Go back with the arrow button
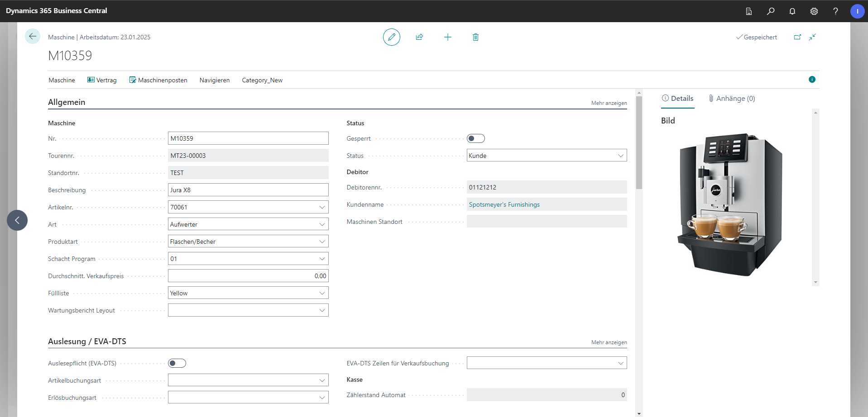Viewport: 868px width, 417px height. click(33, 37)
